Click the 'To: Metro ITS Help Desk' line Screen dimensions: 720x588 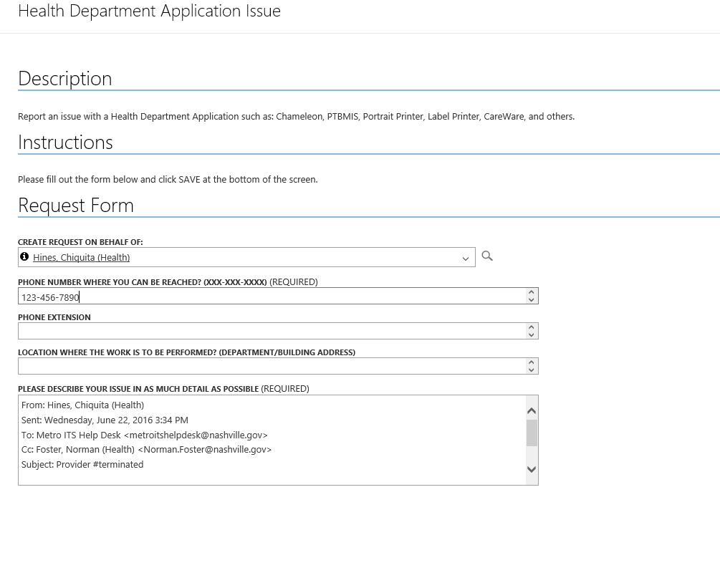(144, 435)
